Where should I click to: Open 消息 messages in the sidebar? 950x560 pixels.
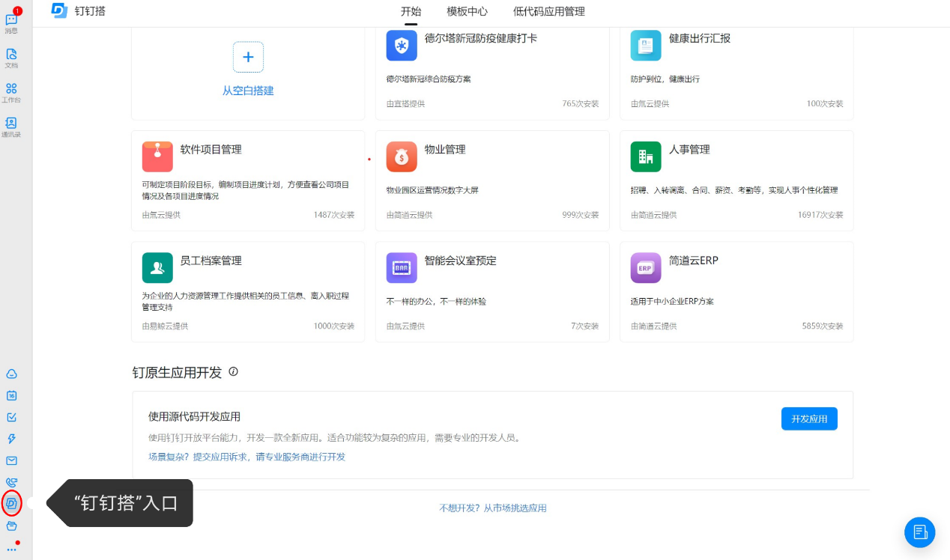pos(11,22)
